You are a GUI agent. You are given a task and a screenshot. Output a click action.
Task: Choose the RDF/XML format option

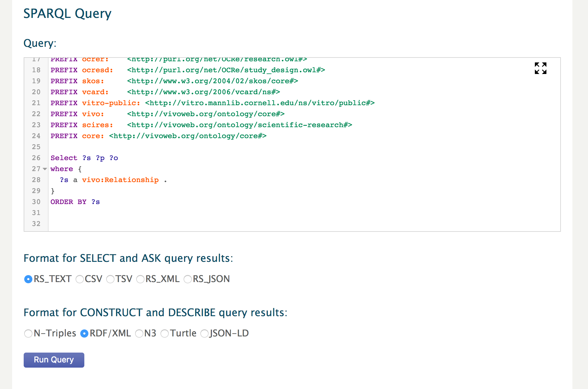(84, 334)
